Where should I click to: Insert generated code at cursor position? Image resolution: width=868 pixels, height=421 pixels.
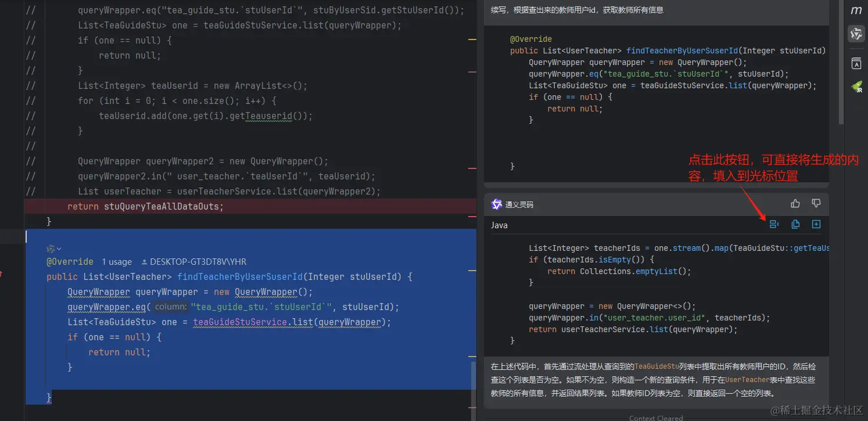tap(774, 224)
